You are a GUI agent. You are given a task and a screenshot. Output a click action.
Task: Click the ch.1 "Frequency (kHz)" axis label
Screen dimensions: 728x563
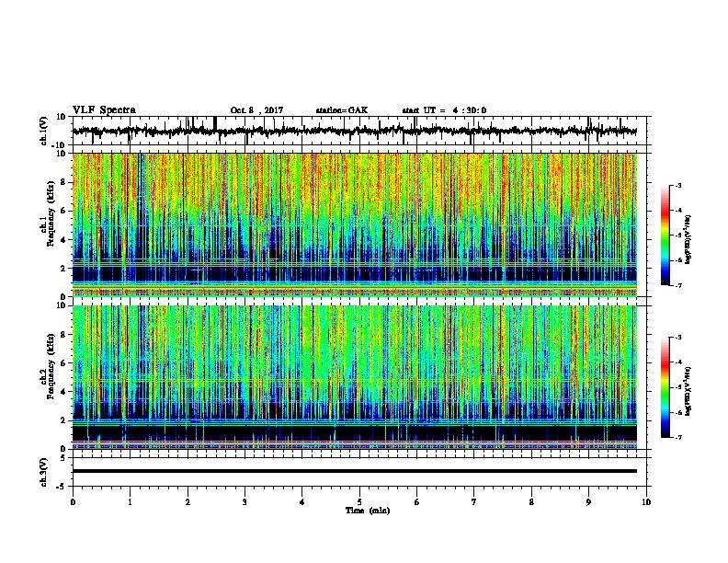coord(51,213)
